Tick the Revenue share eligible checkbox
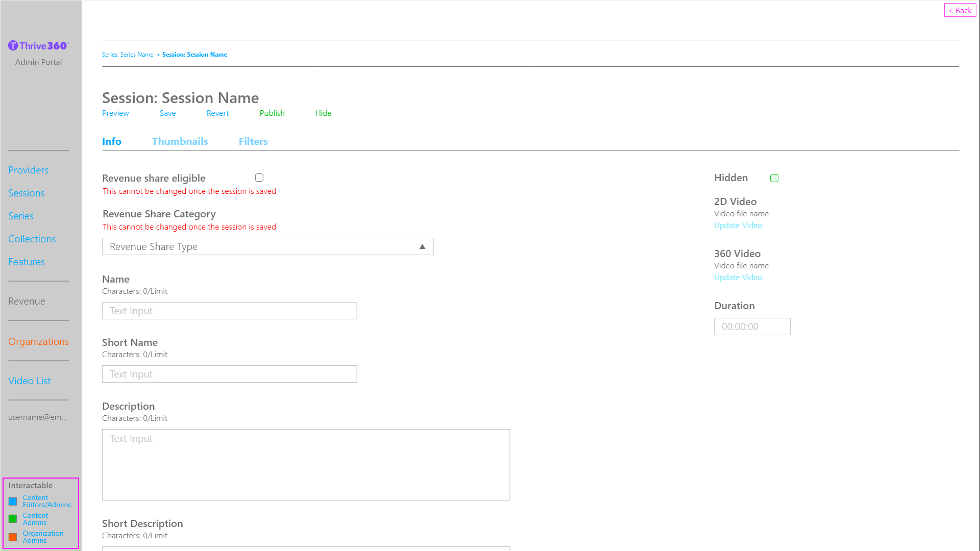The height and width of the screenshot is (551, 980). coord(259,178)
